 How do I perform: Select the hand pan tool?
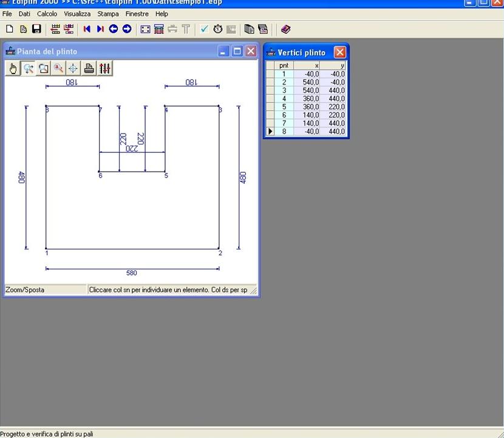tap(13, 69)
